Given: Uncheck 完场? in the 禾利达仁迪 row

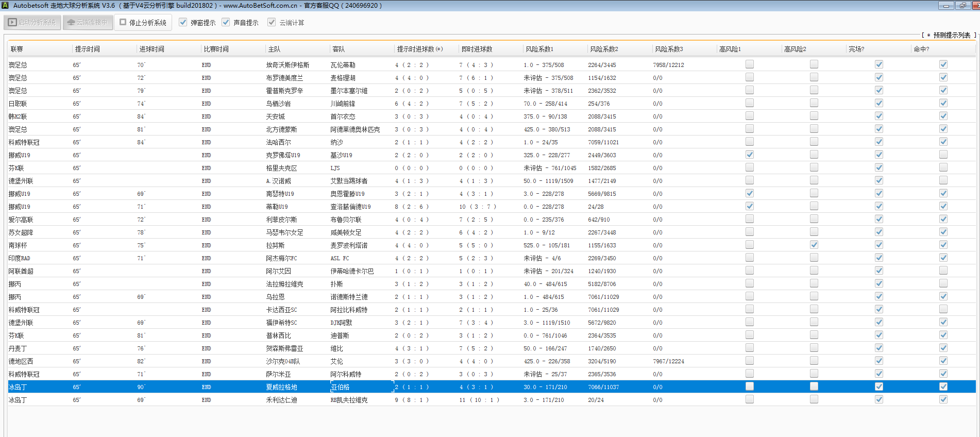Looking at the screenshot, I should click(x=878, y=399).
